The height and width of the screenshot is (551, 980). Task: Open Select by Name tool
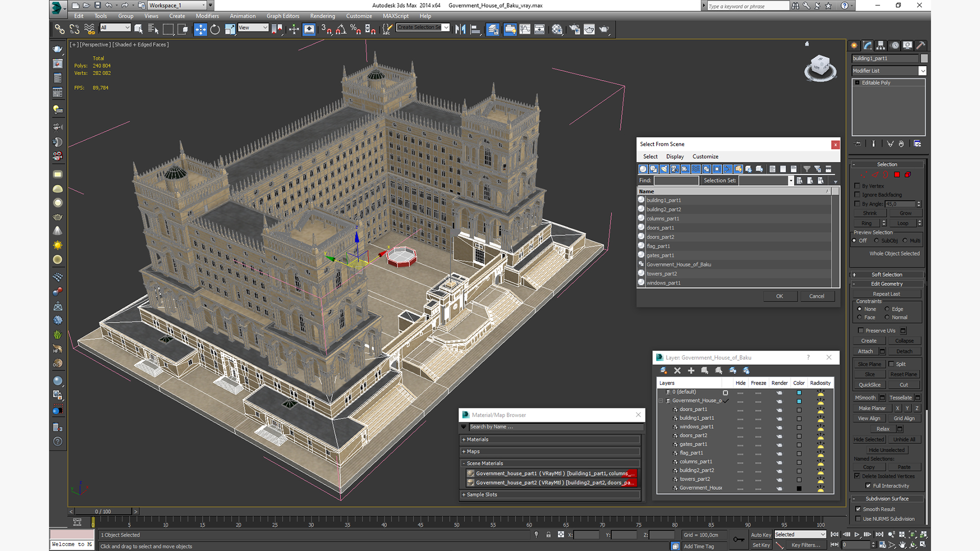point(153,29)
